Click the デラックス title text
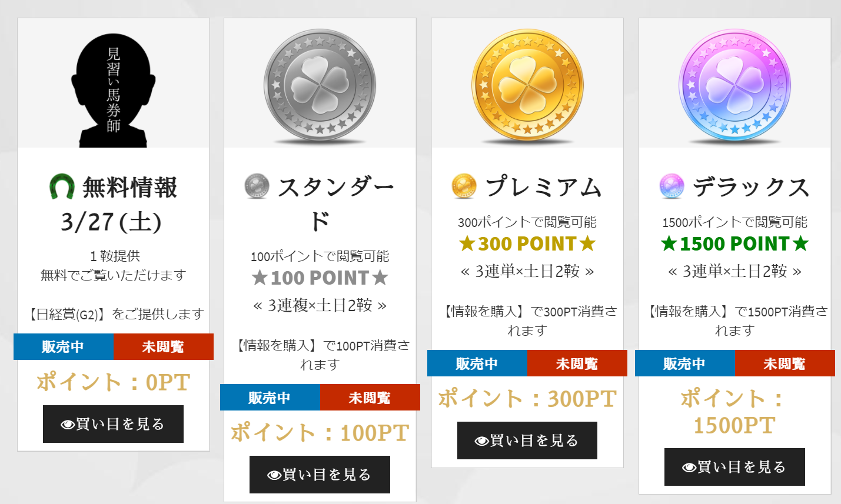Screen dimensions: 841x504 751,187
